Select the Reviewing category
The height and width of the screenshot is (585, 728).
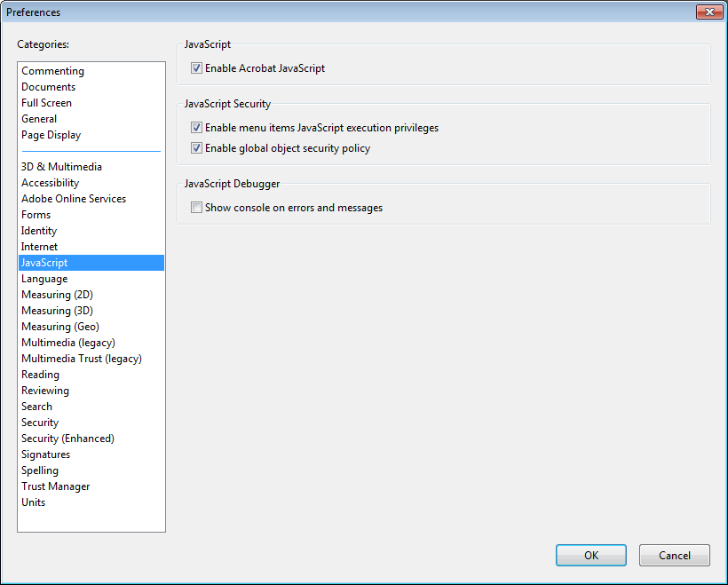click(91, 391)
